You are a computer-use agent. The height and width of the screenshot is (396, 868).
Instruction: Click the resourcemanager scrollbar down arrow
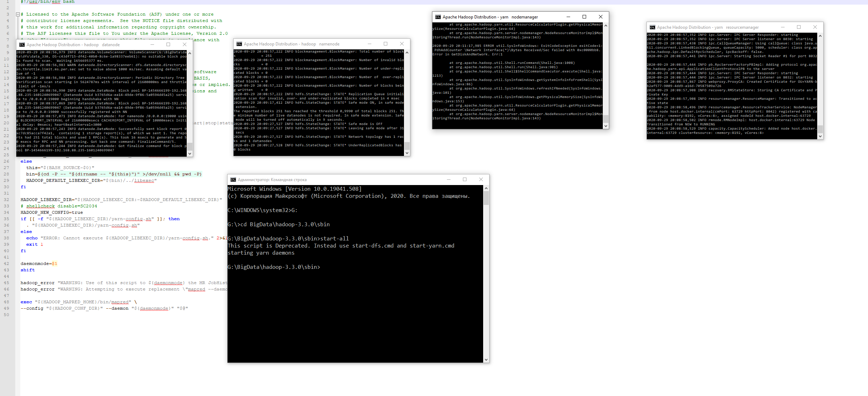(820, 136)
